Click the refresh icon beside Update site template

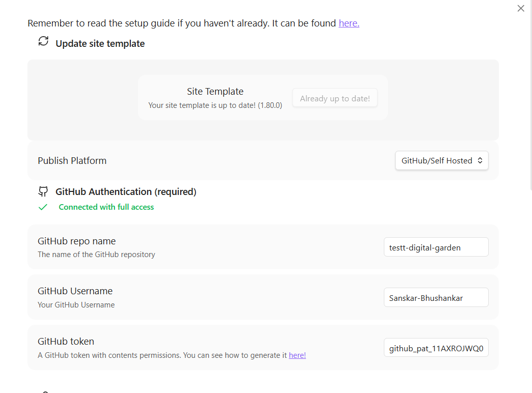(43, 41)
